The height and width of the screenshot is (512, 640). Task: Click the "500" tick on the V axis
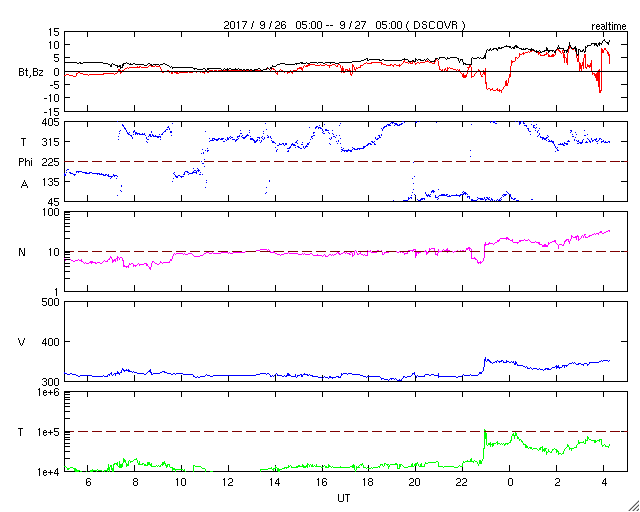pos(51,302)
